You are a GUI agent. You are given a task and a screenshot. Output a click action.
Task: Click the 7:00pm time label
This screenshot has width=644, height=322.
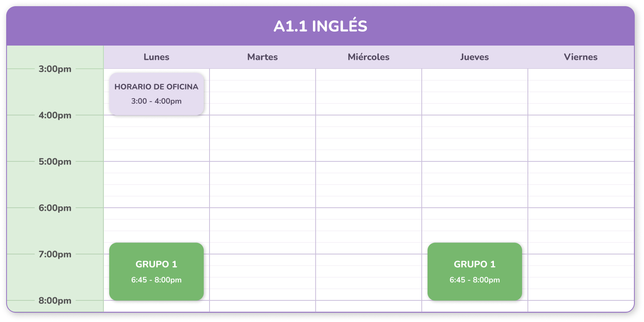coord(55,254)
